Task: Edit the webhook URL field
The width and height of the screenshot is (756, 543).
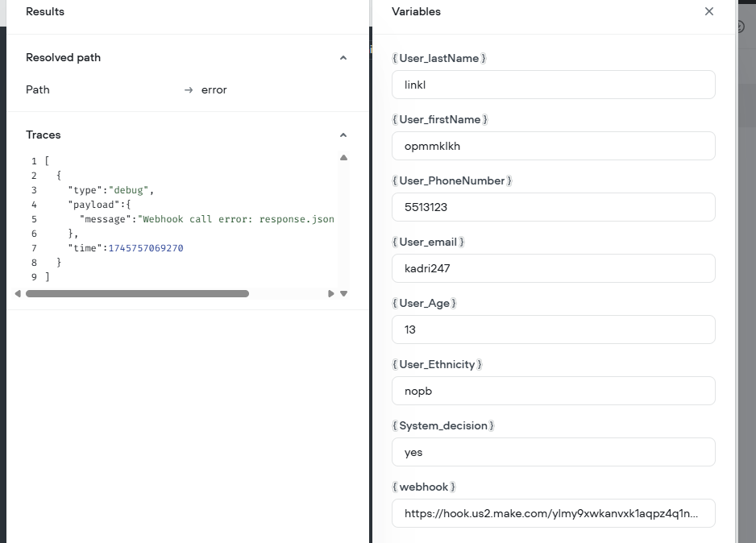Action: [554, 513]
